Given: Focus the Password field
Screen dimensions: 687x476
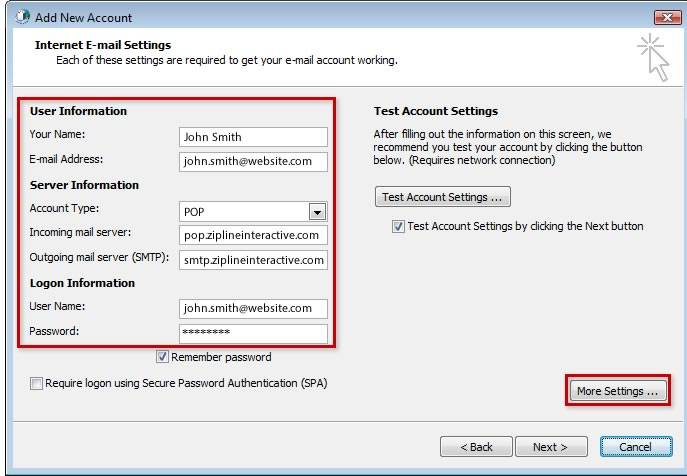Looking at the screenshot, I should point(253,334).
